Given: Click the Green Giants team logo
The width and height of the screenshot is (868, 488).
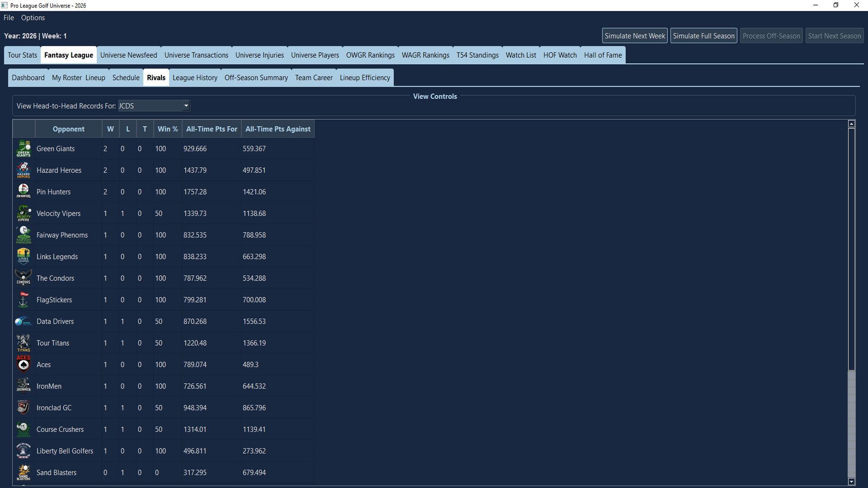Looking at the screenshot, I should 24,148.
